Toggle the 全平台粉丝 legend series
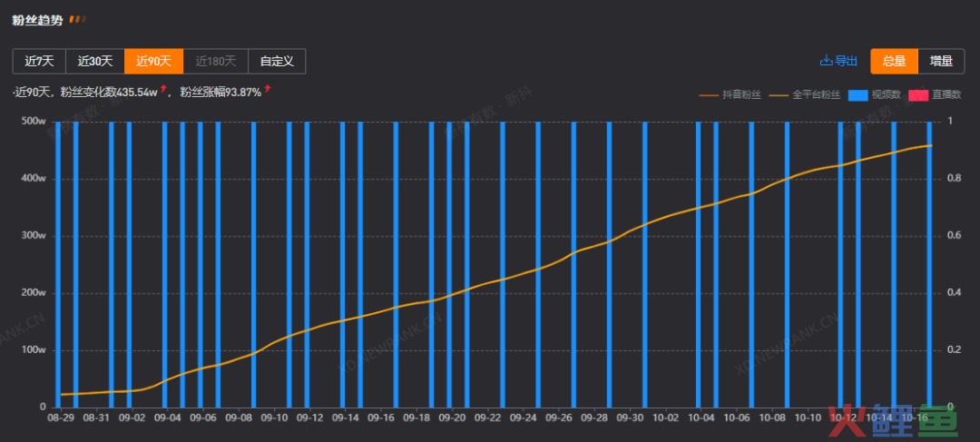The image size is (980, 442). point(805,95)
